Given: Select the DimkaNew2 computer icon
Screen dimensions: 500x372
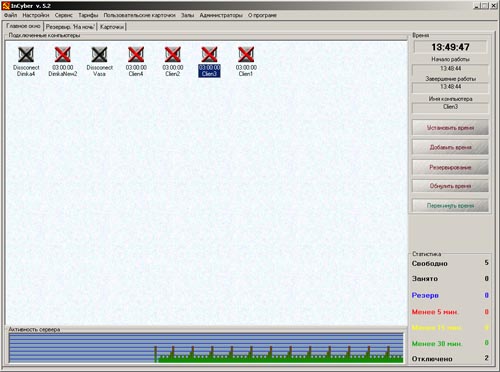Looking at the screenshot, I should coord(63,54).
